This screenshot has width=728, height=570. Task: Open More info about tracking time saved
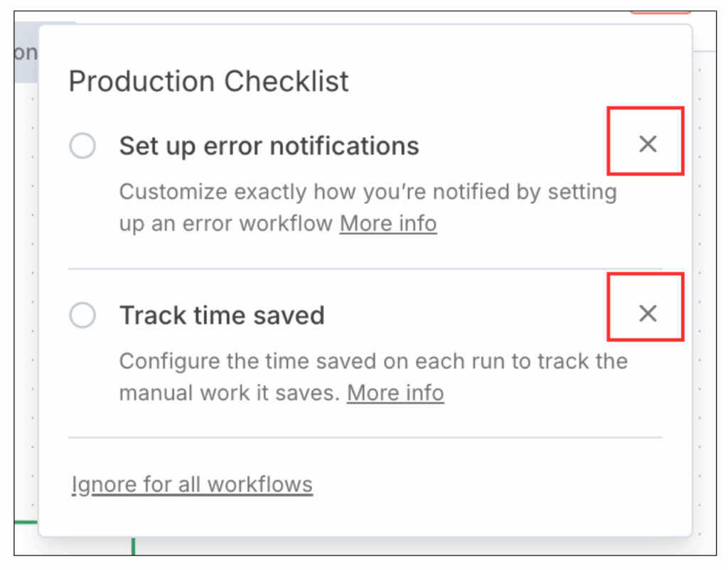tap(395, 393)
